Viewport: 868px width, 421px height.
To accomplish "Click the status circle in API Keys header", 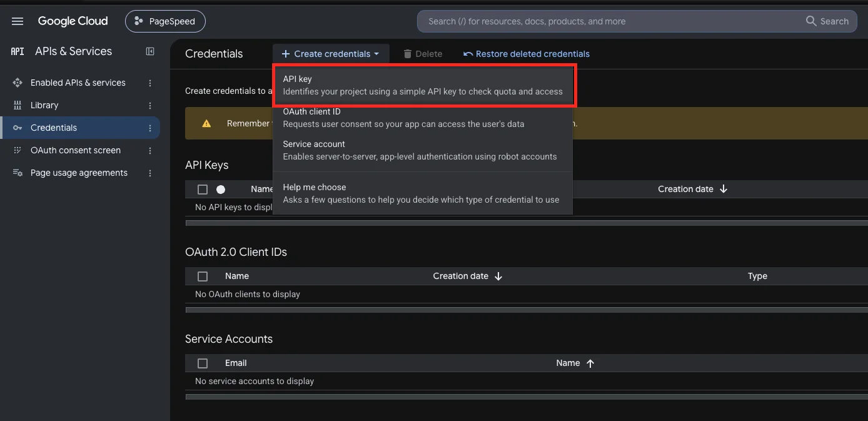I will tap(221, 190).
